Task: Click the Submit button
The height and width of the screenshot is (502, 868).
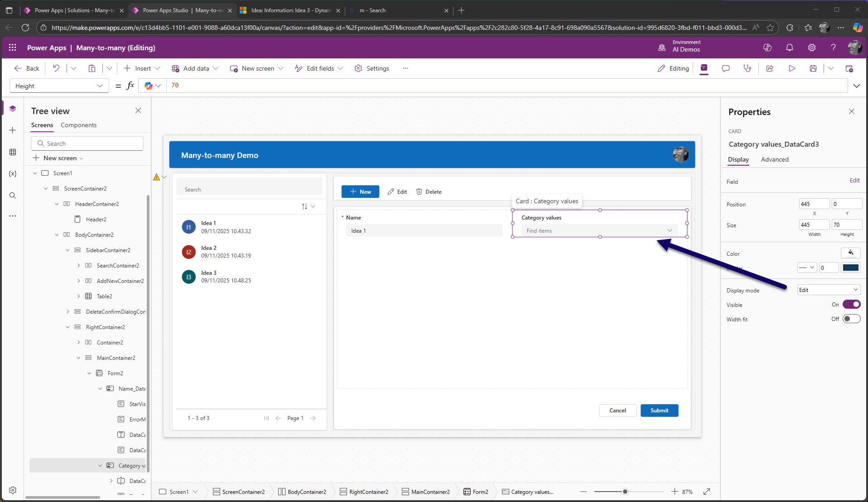Action: [659, 411]
